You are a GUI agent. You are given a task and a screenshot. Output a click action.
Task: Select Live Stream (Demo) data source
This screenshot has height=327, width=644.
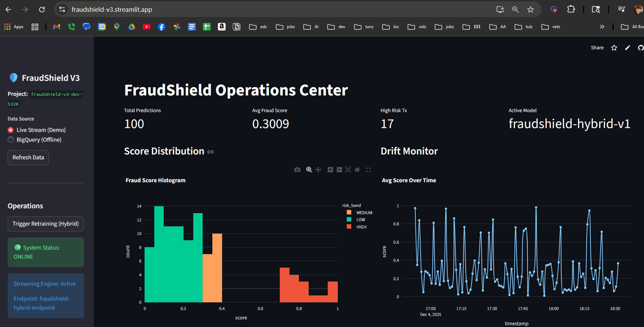(x=37, y=130)
